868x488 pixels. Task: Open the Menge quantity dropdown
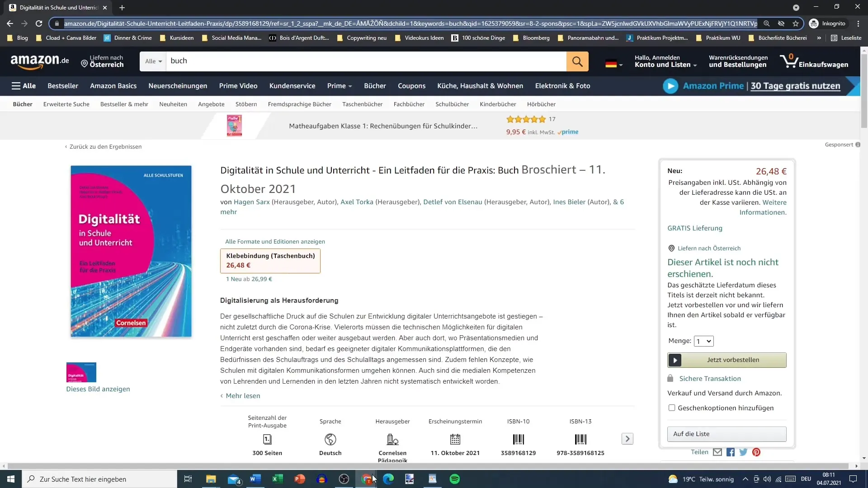(703, 341)
